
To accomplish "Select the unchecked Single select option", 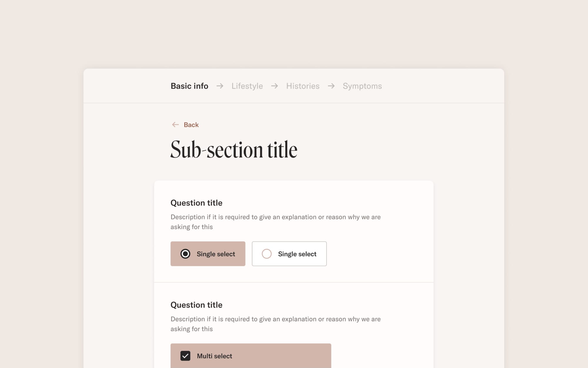I will point(289,253).
